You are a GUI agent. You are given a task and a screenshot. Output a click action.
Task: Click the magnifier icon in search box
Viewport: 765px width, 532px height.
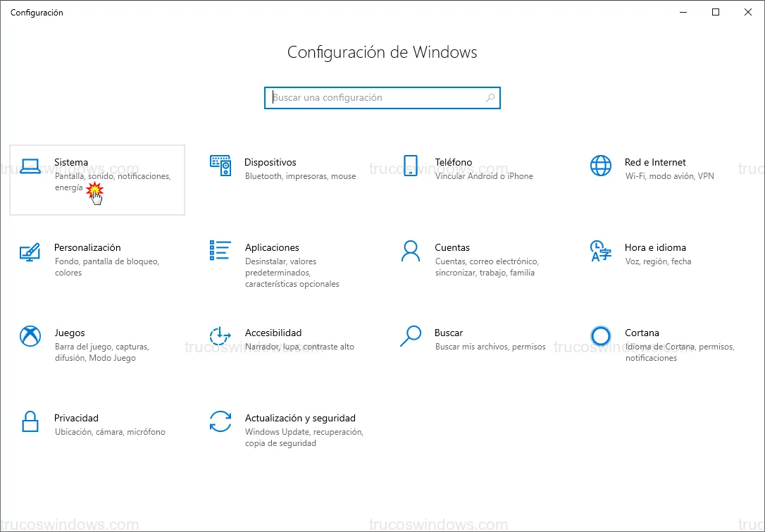tap(490, 98)
